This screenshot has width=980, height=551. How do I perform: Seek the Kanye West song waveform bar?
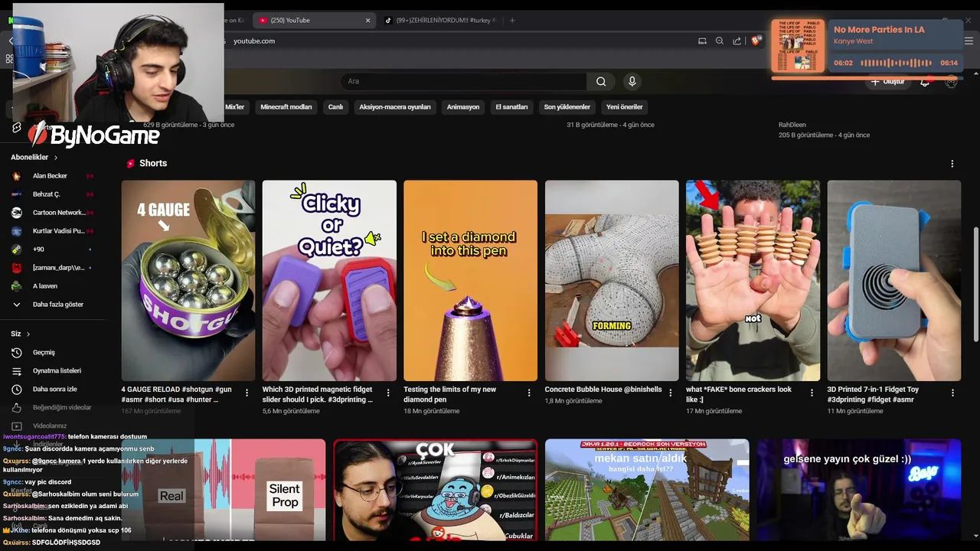896,63
